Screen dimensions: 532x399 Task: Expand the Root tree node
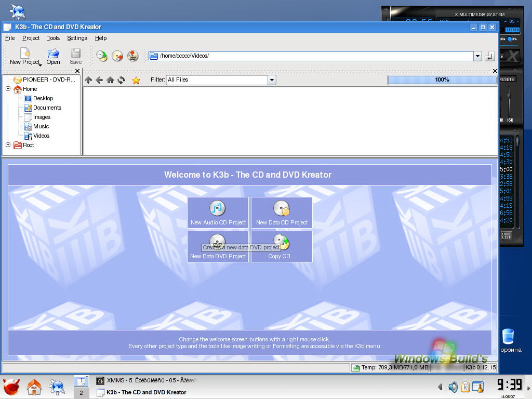click(8, 145)
